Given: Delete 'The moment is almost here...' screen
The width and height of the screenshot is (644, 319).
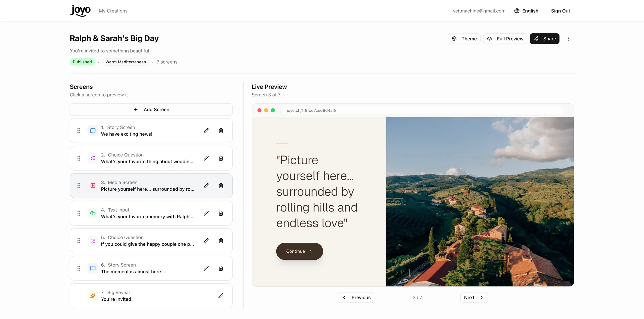Looking at the screenshot, I should [221, 268].
